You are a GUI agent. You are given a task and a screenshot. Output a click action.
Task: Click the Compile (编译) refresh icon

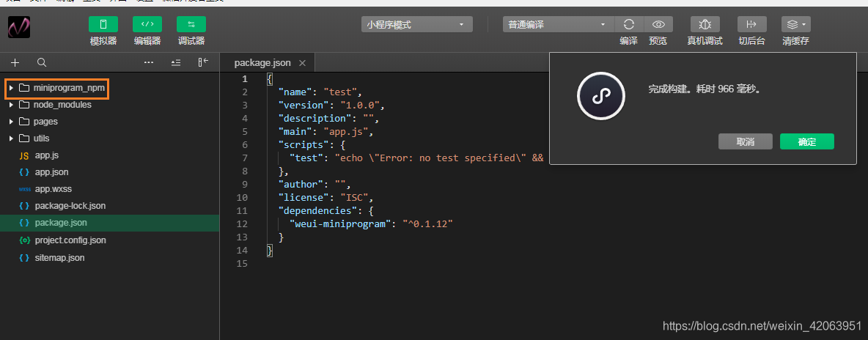[629, 24]
